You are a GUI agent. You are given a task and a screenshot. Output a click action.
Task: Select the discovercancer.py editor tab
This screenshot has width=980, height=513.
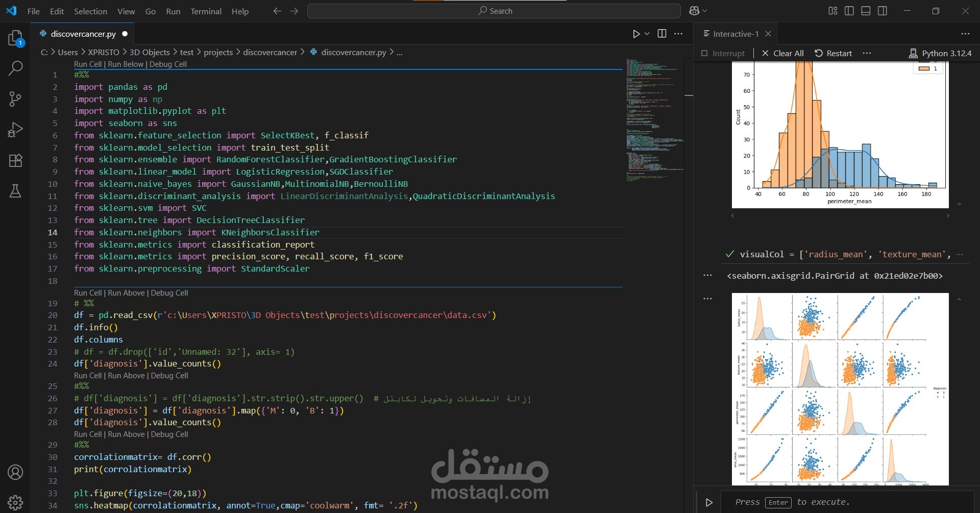coord(83,34)
